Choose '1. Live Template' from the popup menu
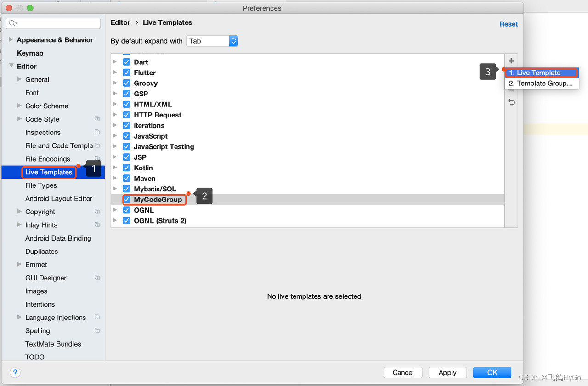This screenshot has height=386, width=588. tap(542, 73)
